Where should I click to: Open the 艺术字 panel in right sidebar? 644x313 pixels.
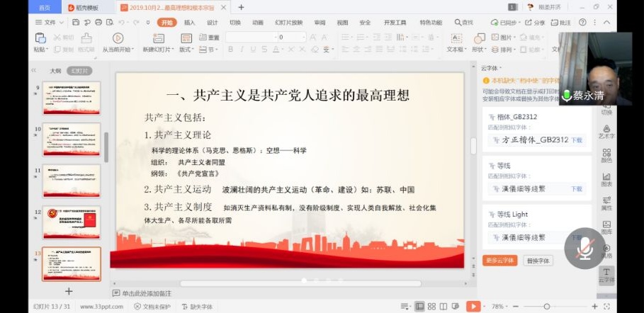coord(606,128)
